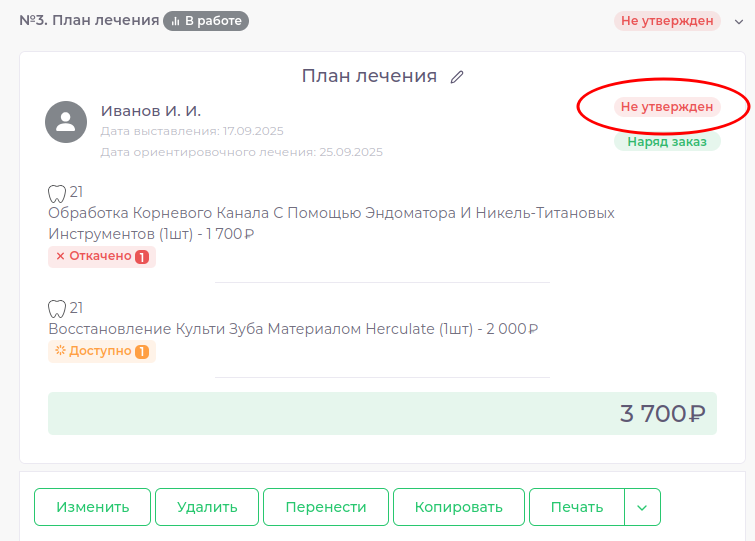Click the orange Доступно status badge
Image resolution: width=755 pixels, height=541 pixels.
(101, 352)
